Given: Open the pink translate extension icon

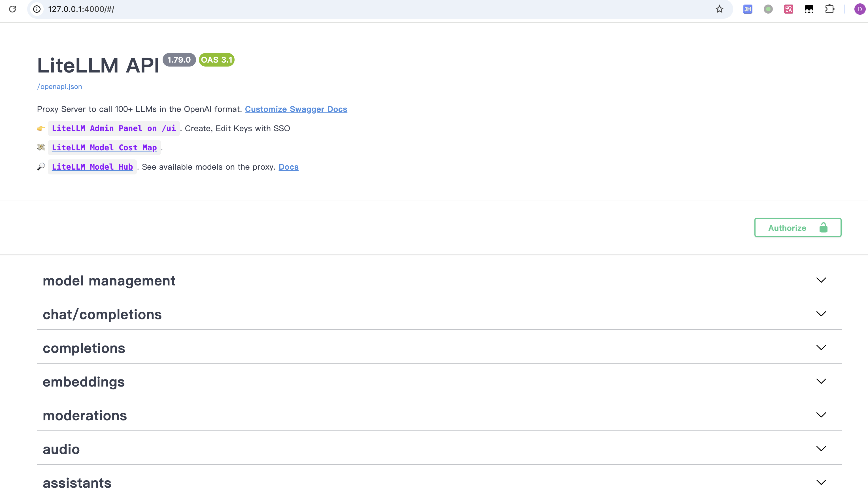Looking at the screenshot, I should click(x=788, y=9).
